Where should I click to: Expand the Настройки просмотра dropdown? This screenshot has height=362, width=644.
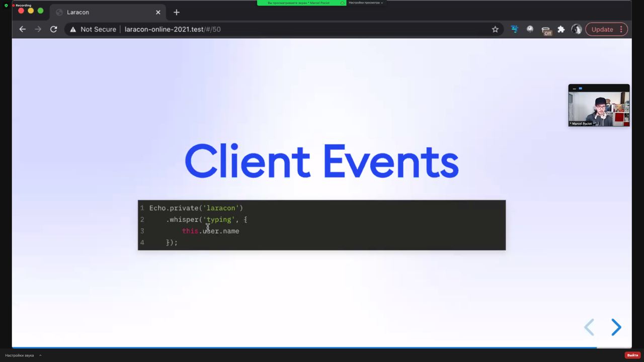(366, 3)
